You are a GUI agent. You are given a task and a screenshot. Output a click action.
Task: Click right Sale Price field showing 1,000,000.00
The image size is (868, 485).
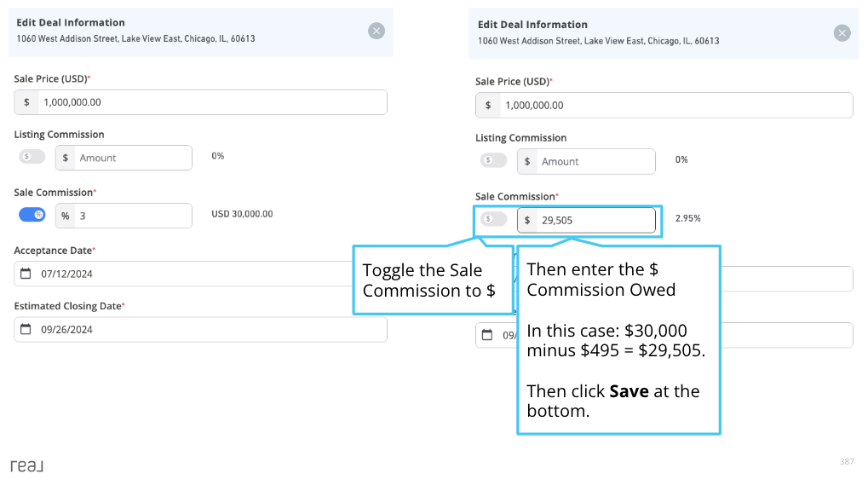coord(664,105)
